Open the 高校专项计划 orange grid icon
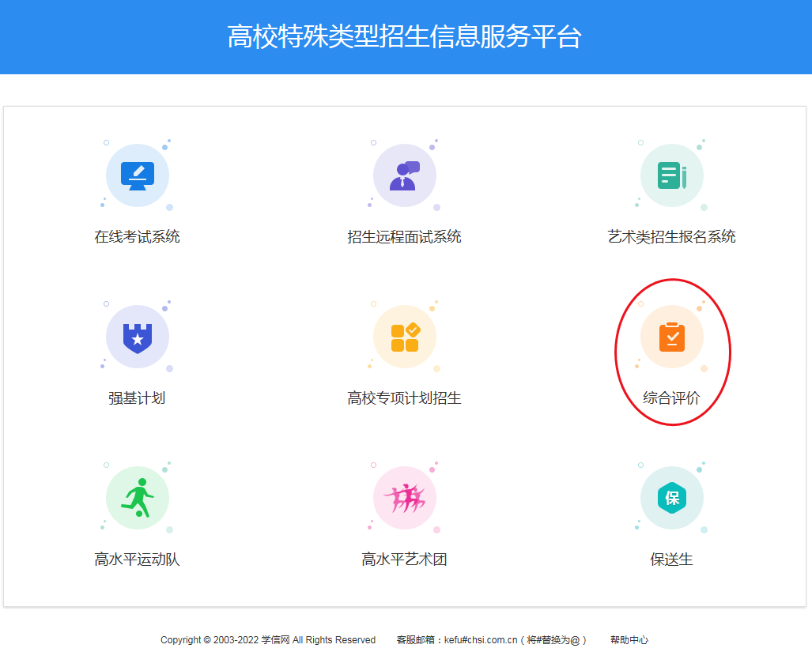Screen dimensions: 812x667 pyautogui.click(x=404, y=337)
